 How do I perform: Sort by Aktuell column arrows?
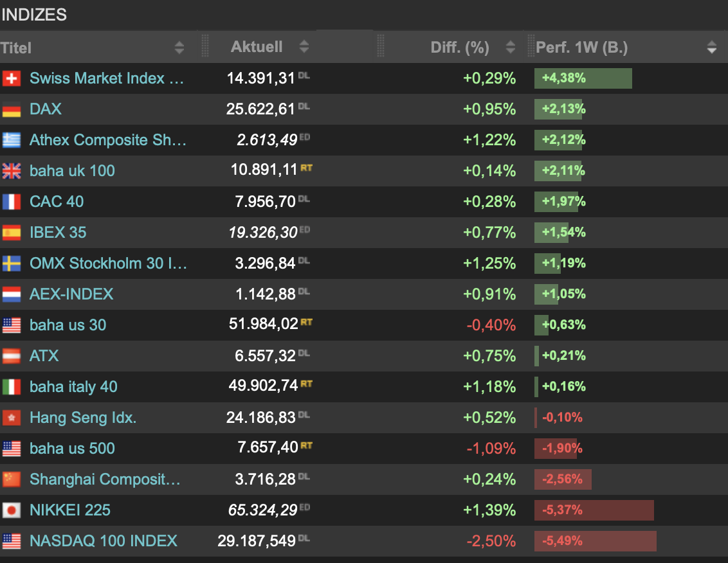304,46
